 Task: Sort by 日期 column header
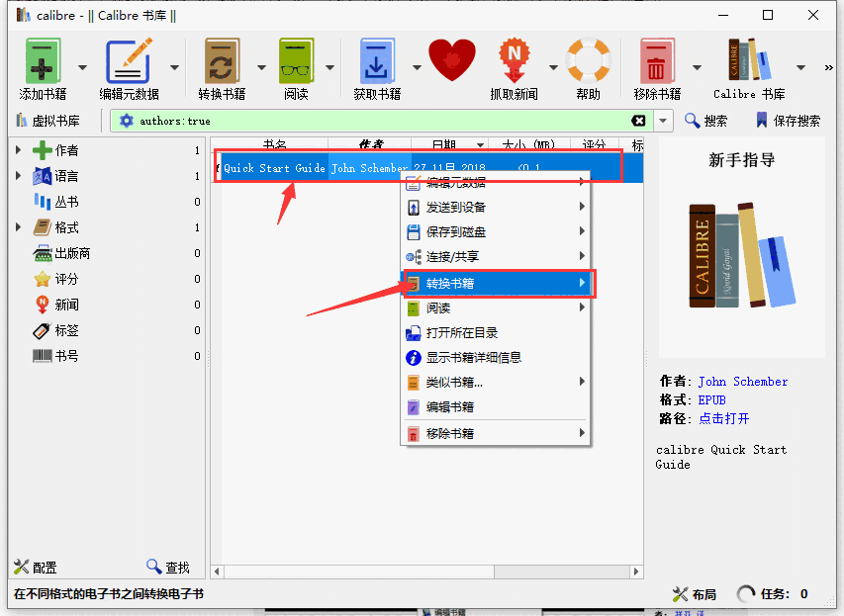point(450,144)
